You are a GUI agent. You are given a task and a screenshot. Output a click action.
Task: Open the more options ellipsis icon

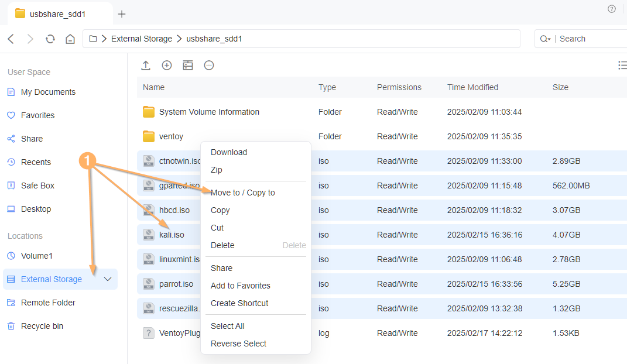(209, 66)
